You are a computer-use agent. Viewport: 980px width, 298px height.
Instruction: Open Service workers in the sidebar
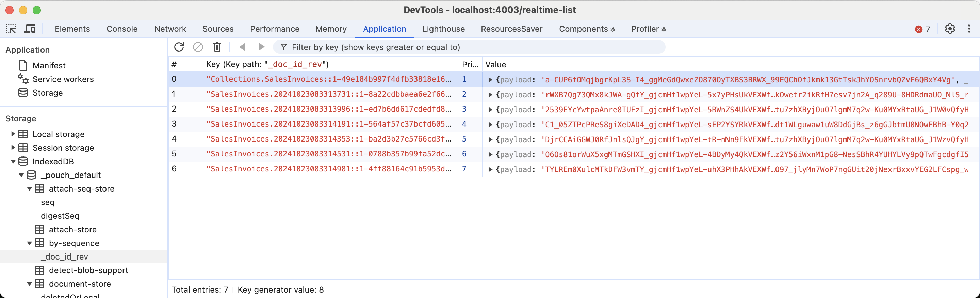[x=63, y=79]
